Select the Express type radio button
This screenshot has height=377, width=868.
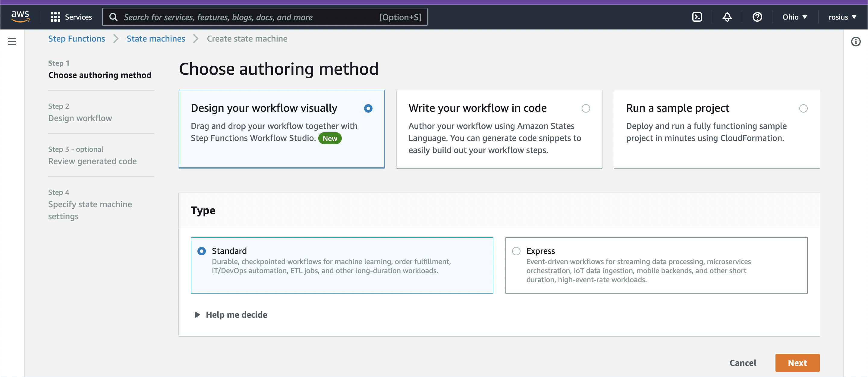pos(516,251)
